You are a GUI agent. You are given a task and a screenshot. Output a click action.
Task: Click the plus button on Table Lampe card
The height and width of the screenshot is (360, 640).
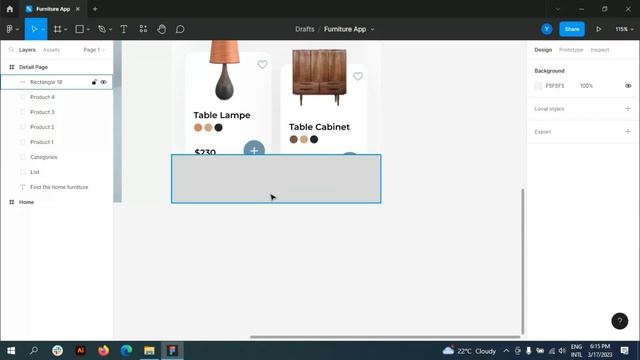254,148
